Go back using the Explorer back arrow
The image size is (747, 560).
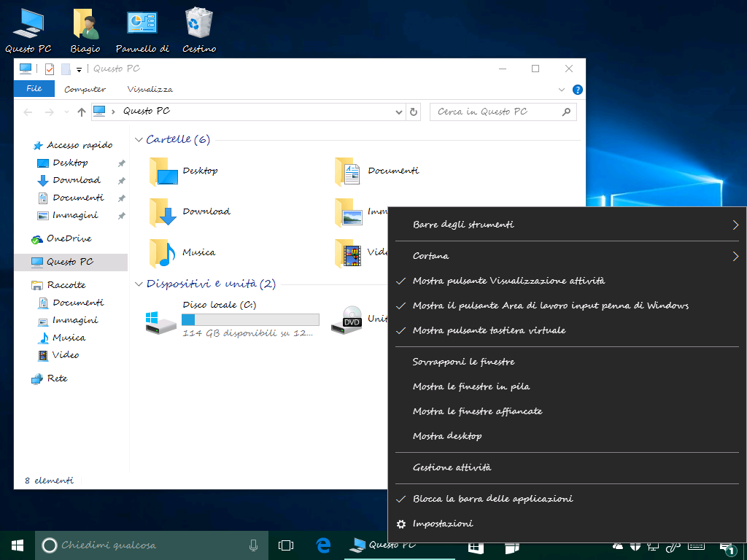(28, 112)
